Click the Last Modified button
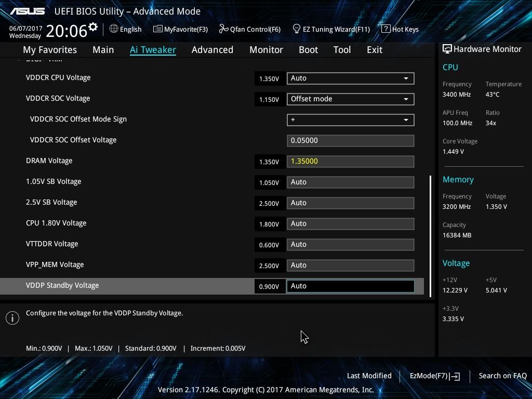 pos(369,376)
